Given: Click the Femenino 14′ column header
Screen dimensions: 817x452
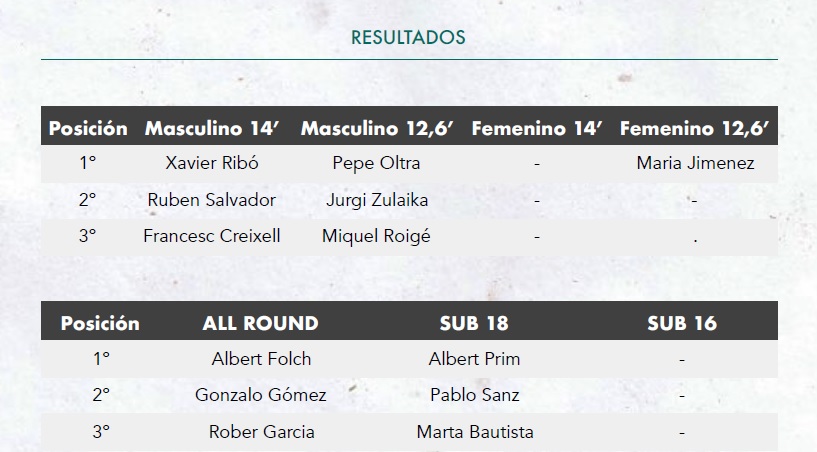Looking at the screenshot, I should coord(537,128).
